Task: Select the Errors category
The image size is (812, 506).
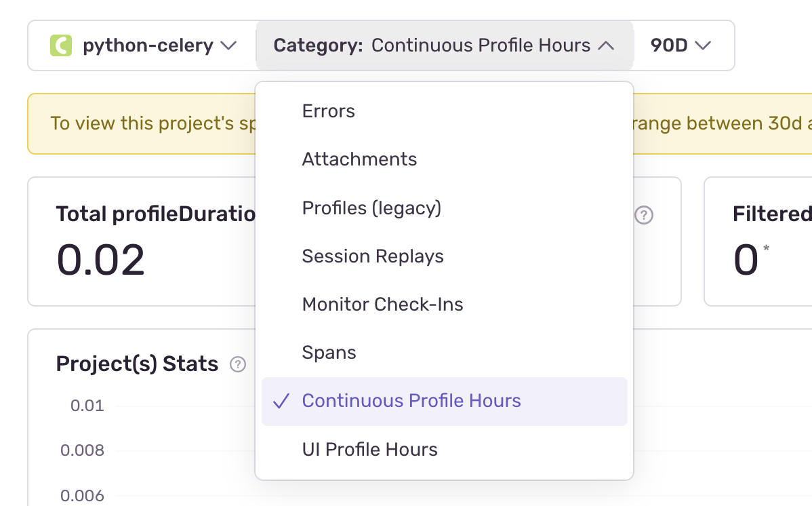Action: point(329,111)
